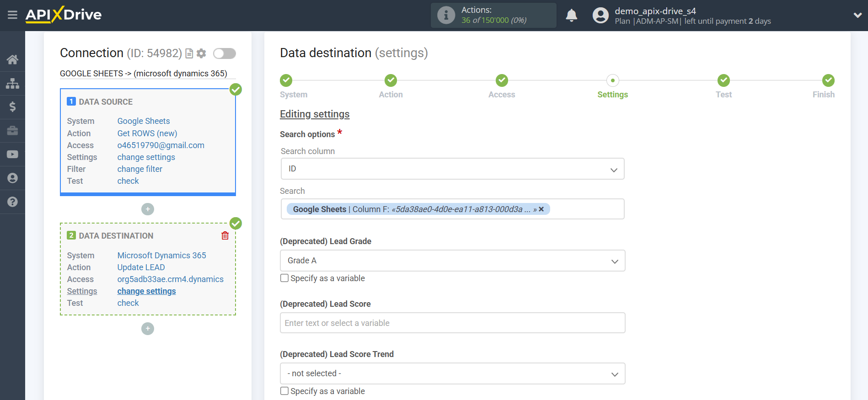The width and height of the screenshot is (868, 400).
Task: Open connection settings gear icon
Action: (x=201, y=53)
